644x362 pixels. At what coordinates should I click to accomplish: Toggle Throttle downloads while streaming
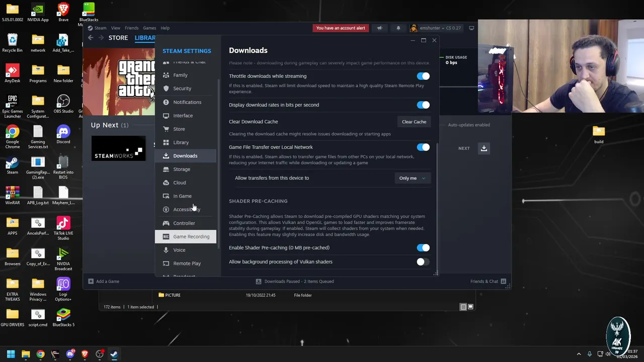click(423, 76)
